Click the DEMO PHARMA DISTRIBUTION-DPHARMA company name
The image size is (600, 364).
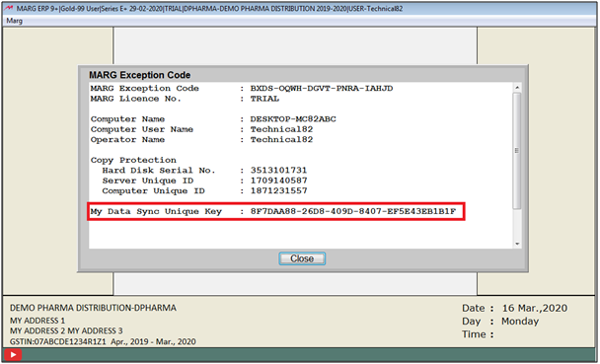93,308
